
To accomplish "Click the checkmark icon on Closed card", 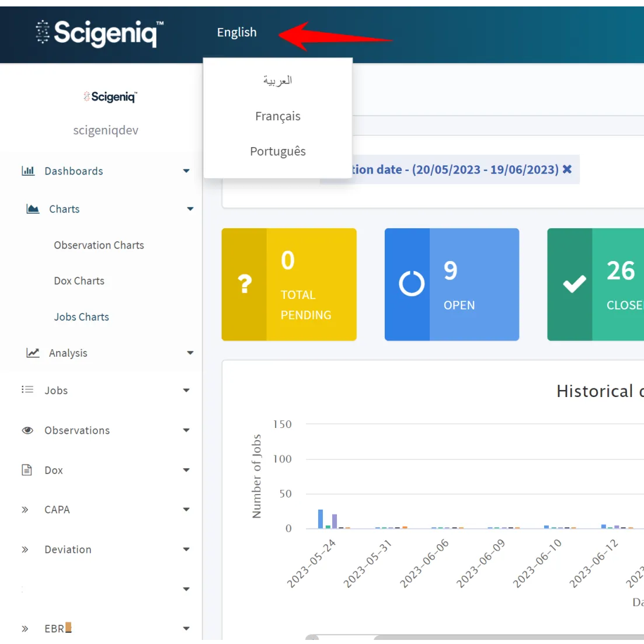I will 574,284.
